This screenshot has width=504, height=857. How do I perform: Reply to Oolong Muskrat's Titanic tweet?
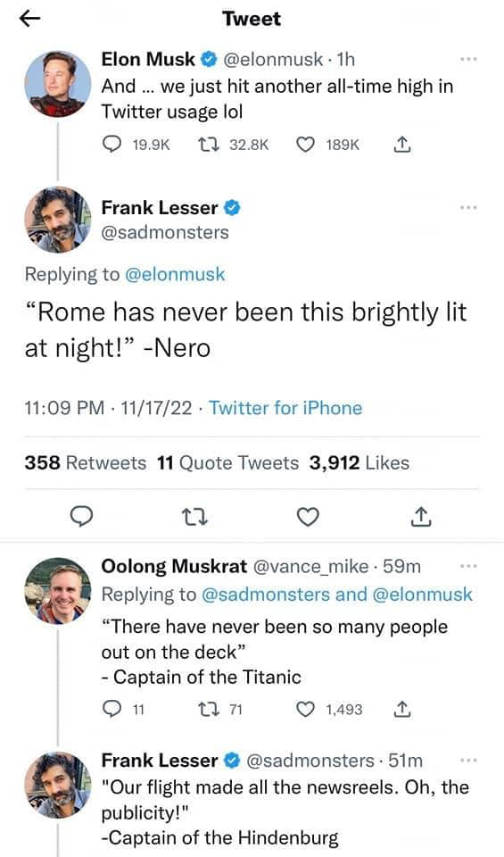pos(112,710)
